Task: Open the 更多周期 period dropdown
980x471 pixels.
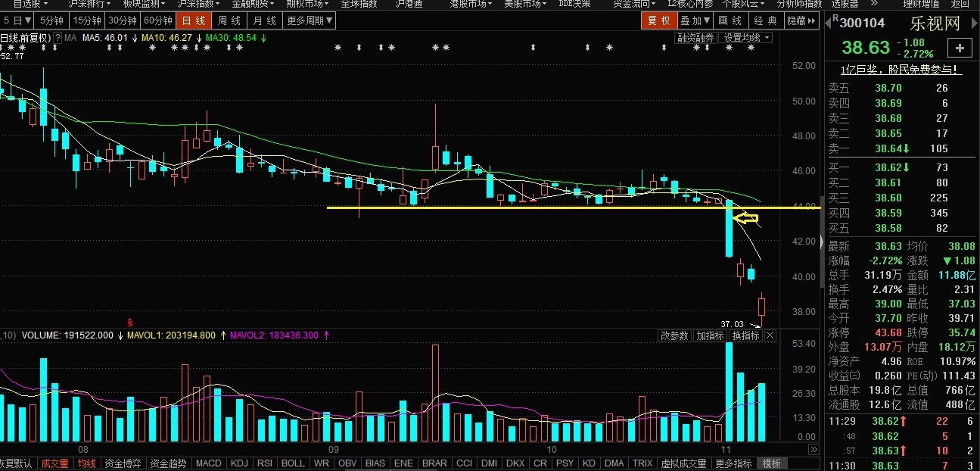Action: (x=309, y=20)
